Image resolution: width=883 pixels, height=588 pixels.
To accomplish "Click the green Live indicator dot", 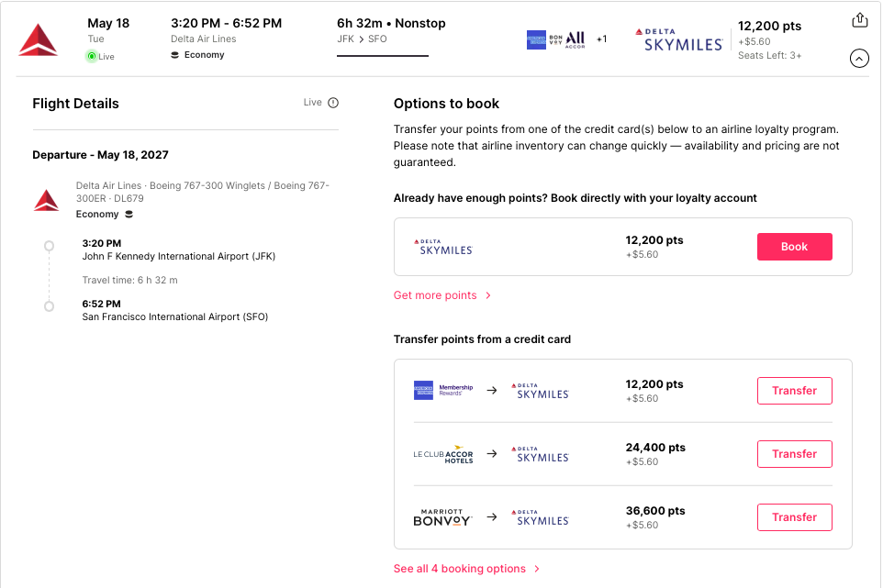I will (91, 56).
